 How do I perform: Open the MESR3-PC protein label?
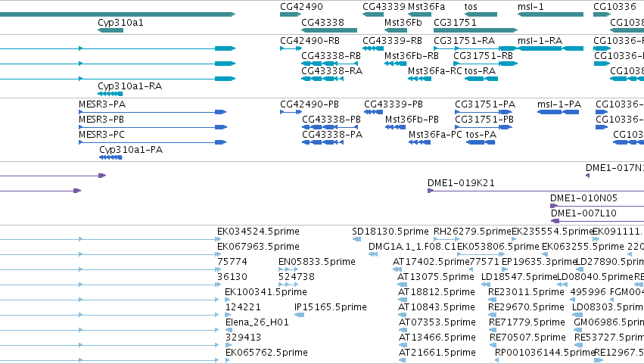(101, 135)
